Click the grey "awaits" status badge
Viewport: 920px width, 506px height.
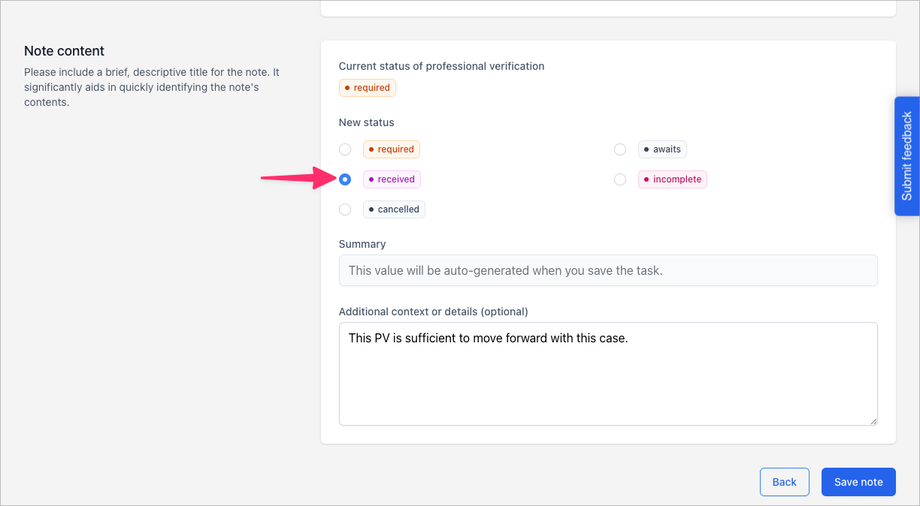click(662, 150)
